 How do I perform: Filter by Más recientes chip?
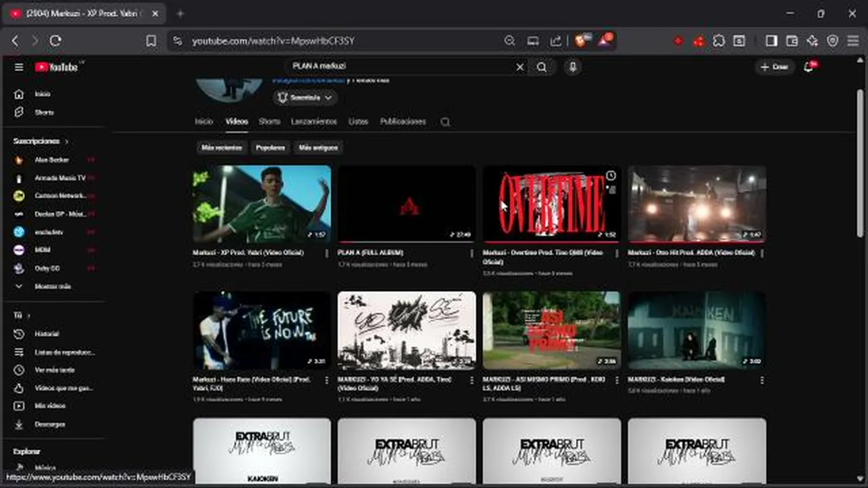coord(222,148)
